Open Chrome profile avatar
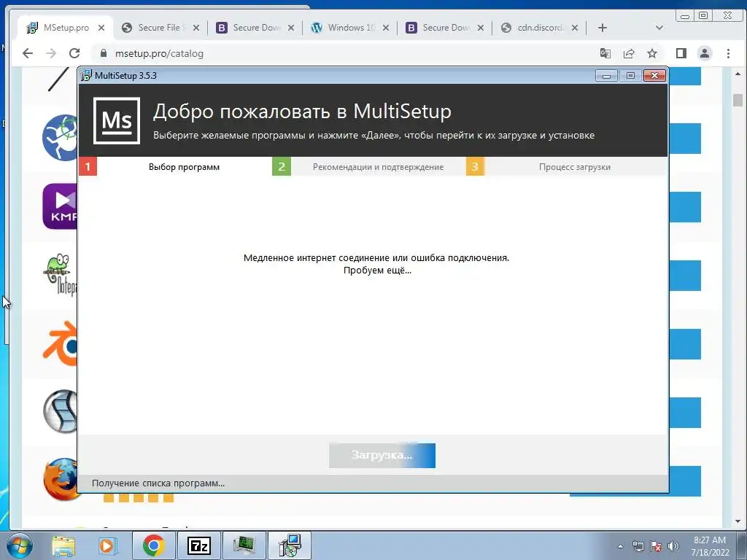The height and width of the screenshot is (560, 747). pos(705,53)
